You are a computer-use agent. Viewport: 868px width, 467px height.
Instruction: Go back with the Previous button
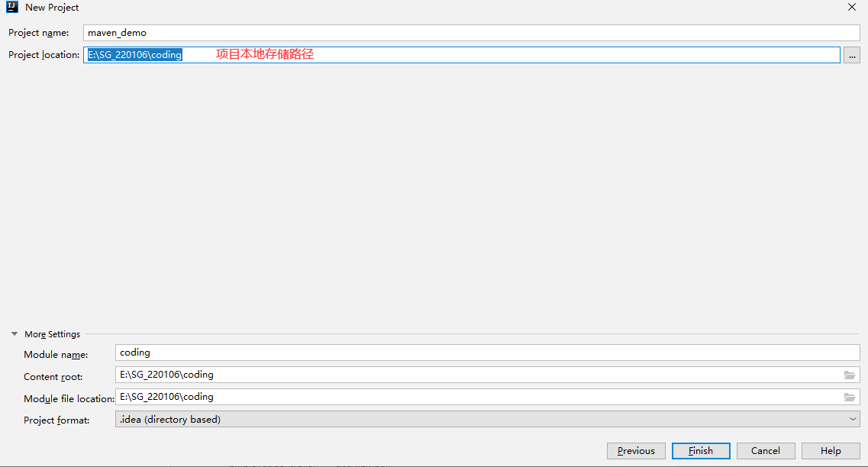point(636,451)
